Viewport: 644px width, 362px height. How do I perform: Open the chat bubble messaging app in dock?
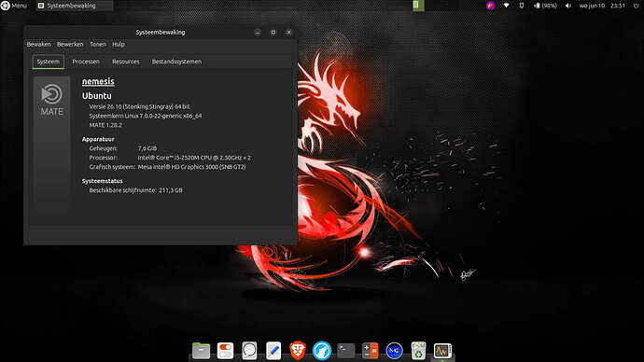click(x=249, y=351)
